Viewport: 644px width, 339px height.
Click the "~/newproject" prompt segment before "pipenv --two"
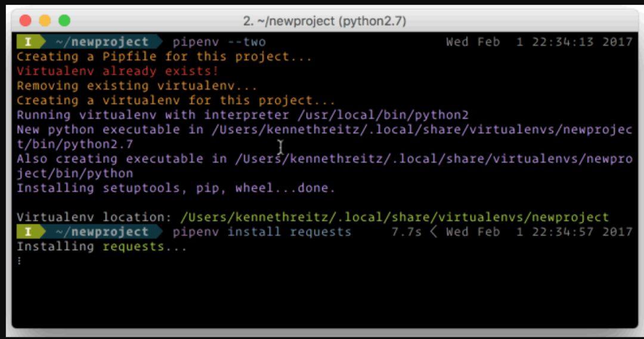[x=103, y=42]
